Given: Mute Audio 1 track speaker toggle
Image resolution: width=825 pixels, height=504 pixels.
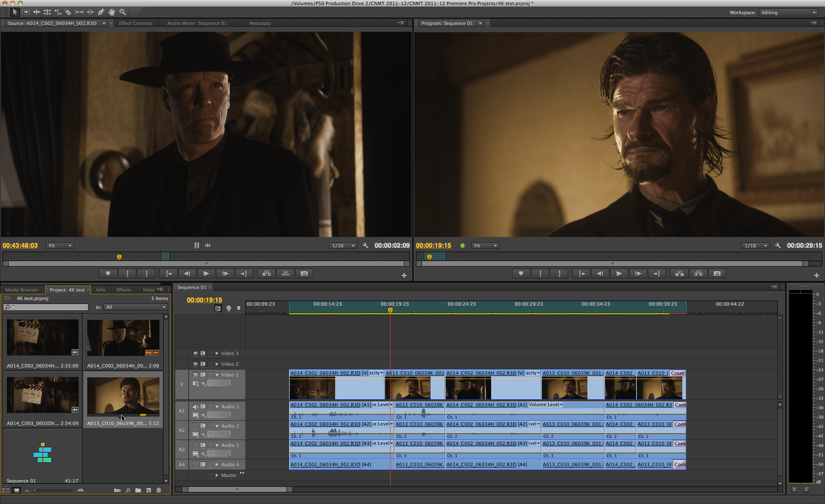Looking at the screenshot, I should (195, 407).
